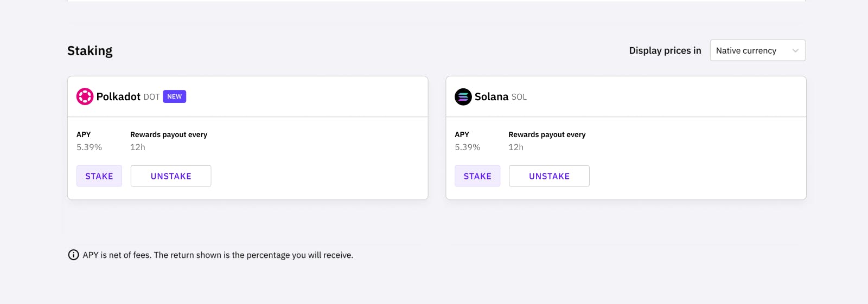Click the SOL ticker symbol
The height and width of the screenshot is (304, 868).
519,97
